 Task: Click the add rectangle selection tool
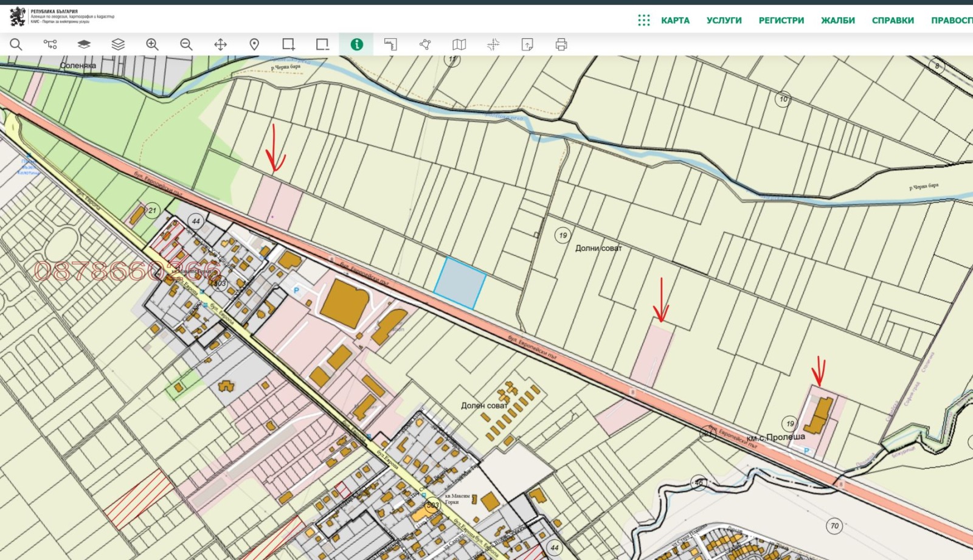[x=288, y=44]
